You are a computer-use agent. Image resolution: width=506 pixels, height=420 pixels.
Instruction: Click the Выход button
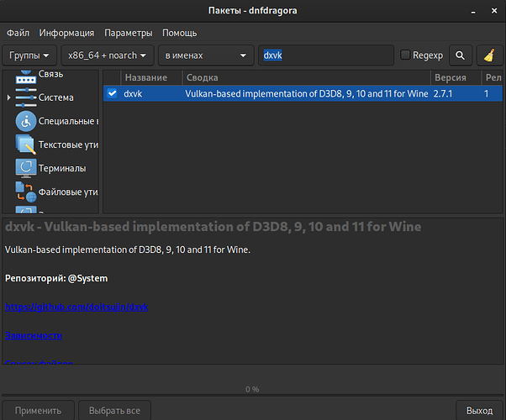coord(479,411)
